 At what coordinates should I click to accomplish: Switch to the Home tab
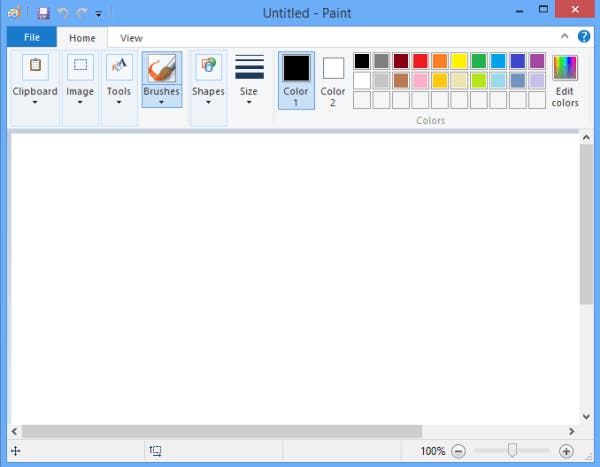click(x=82, y=38)
